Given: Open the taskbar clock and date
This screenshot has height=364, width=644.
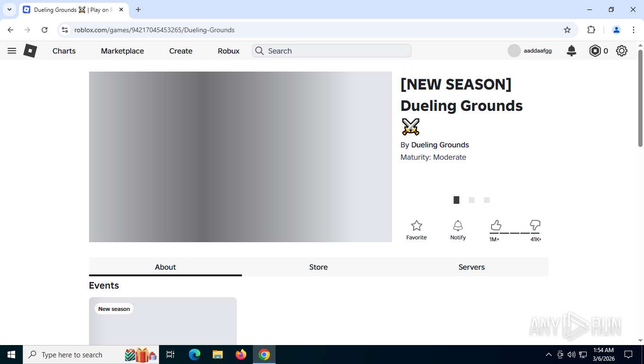Looking at the screenshot, I should (603, 355).
